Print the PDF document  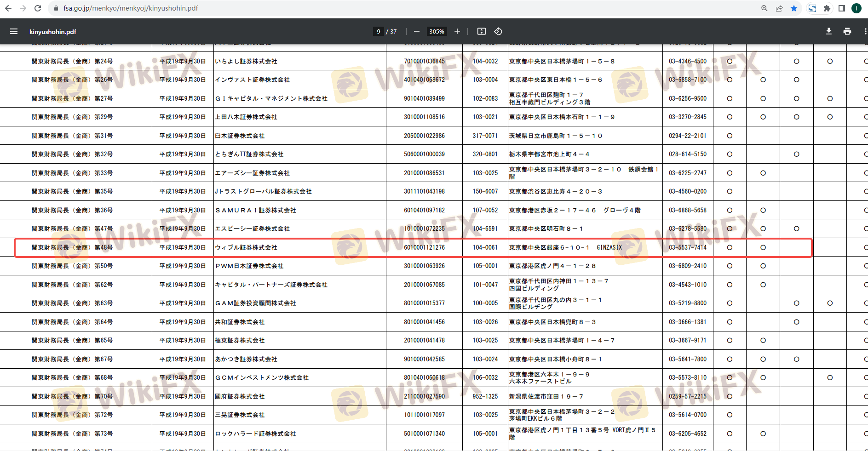[847, 31]
